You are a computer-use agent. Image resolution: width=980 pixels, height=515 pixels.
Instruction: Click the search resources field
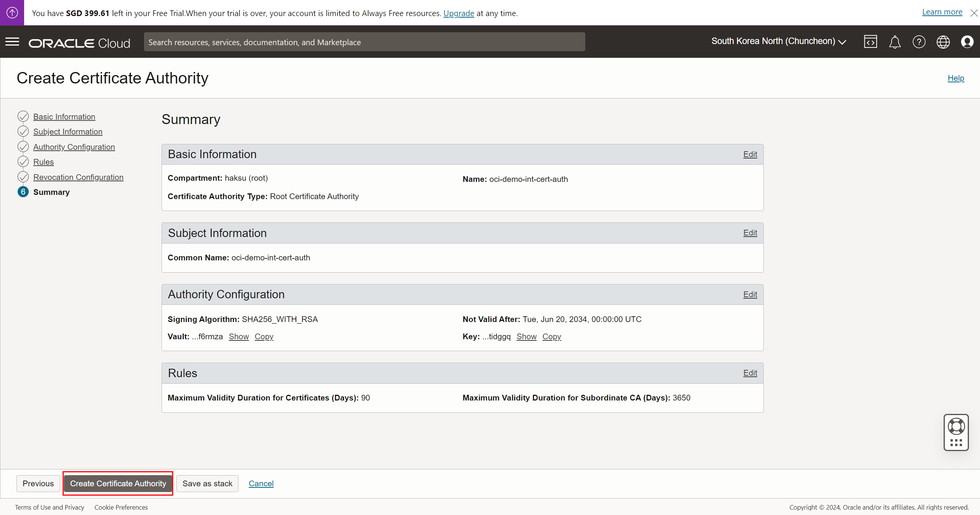pos(364,42)
